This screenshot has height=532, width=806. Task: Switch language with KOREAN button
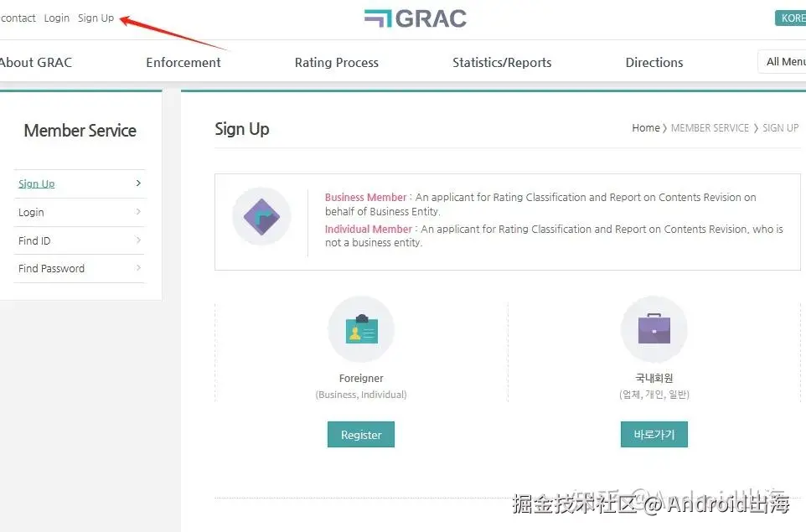pyautogui.click(x=791, y=18)
